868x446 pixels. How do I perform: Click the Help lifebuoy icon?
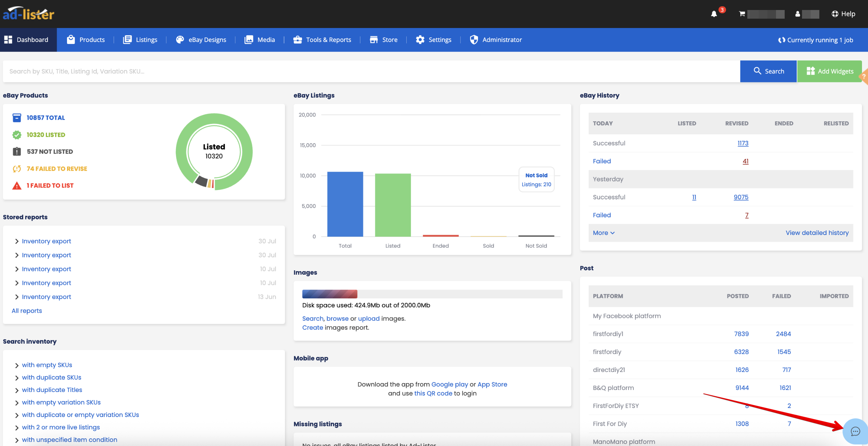(835, 14)
